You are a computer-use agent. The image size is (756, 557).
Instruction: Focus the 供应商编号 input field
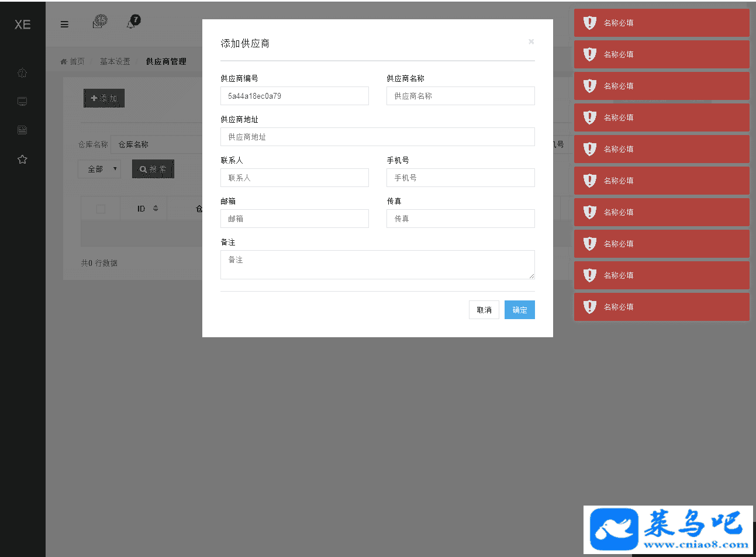[x=295, y=96]
